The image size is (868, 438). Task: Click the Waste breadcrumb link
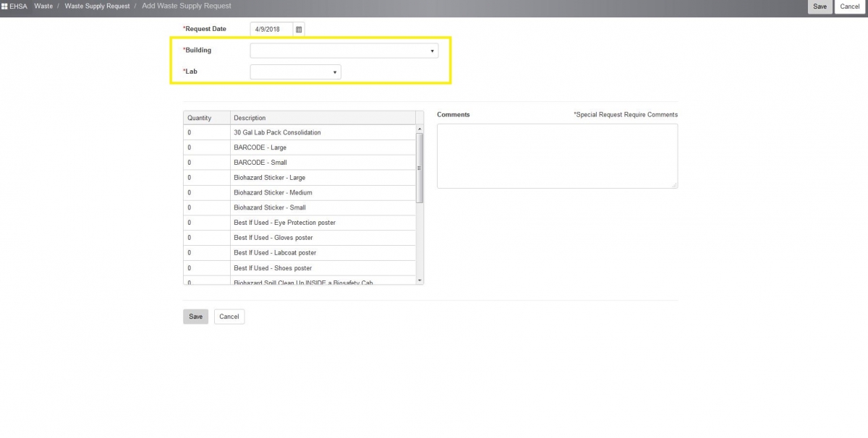(x=43, y=7)
